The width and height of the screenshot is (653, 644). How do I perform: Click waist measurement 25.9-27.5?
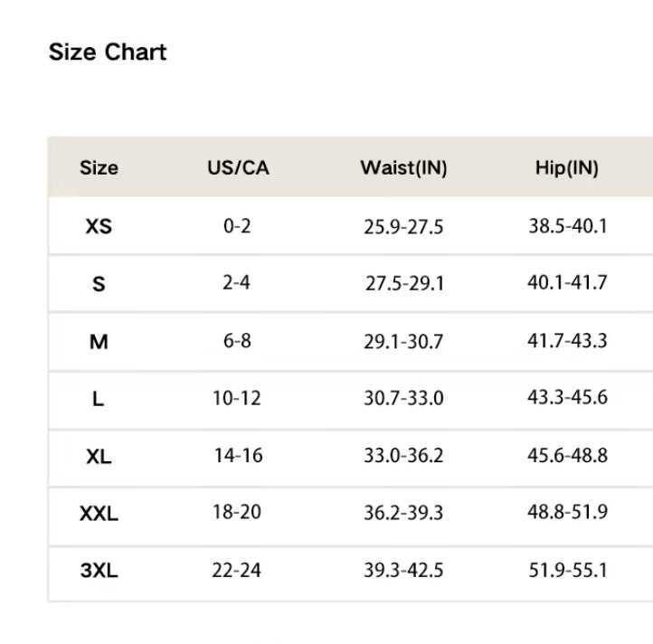pos(403,227)
